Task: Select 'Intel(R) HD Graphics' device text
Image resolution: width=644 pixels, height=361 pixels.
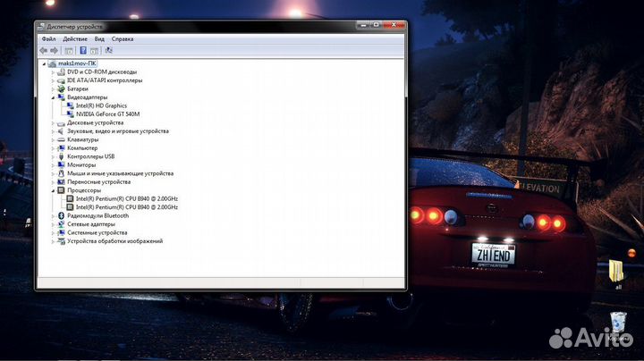Action: [101, 105]
